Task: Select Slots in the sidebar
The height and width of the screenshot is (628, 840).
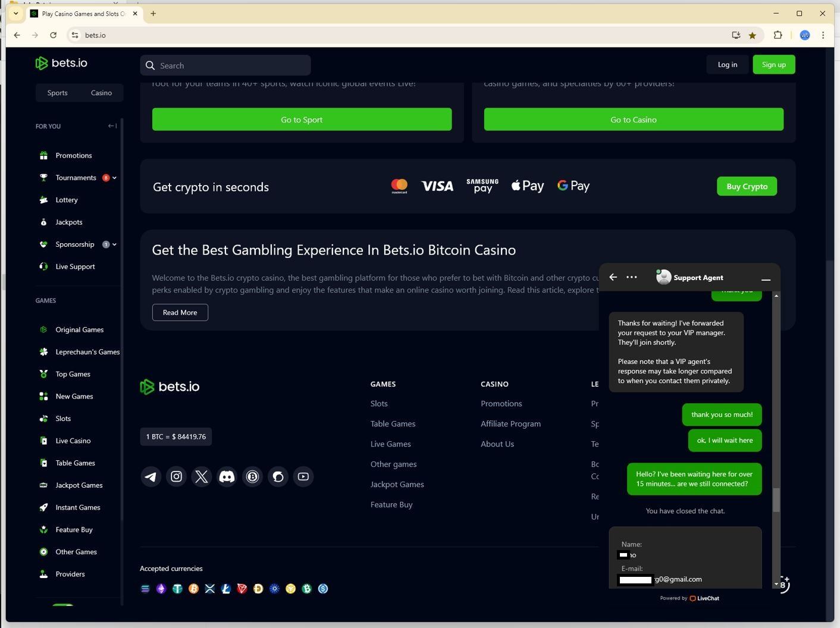Action: coord(63,419)
